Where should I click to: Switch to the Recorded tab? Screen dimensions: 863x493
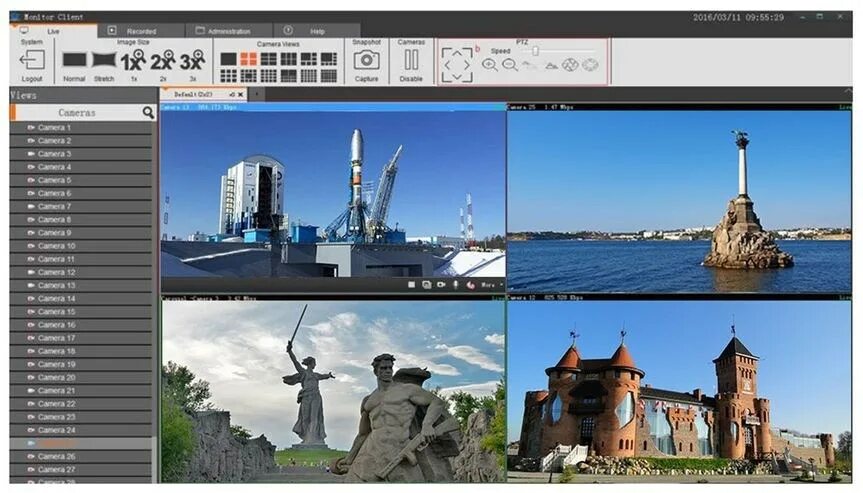[x=141, y=31]
